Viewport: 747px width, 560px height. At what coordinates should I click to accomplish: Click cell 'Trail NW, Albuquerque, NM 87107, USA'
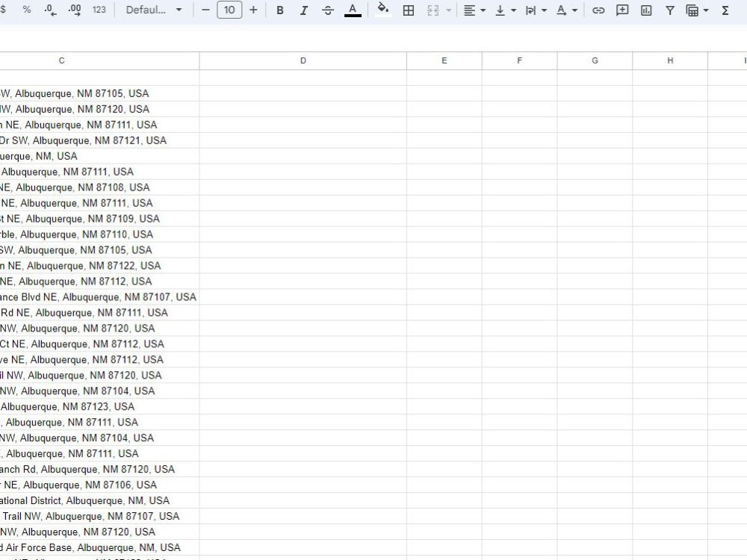(x=99, y=516)
